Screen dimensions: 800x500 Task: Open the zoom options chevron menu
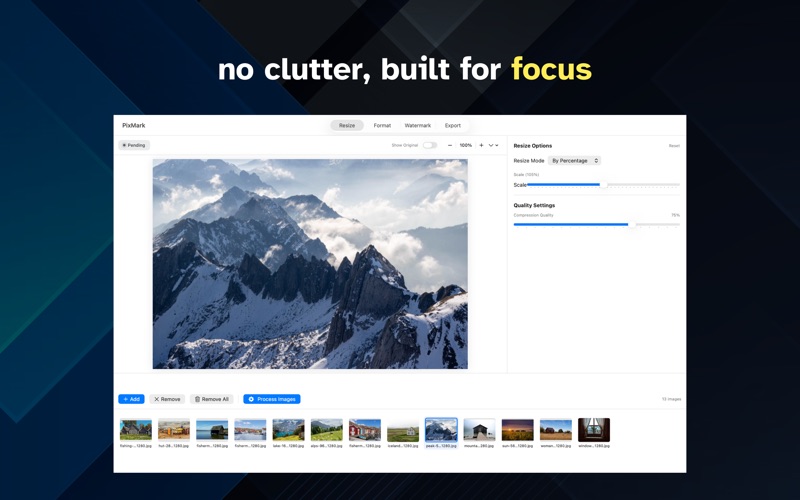point(493,145)
